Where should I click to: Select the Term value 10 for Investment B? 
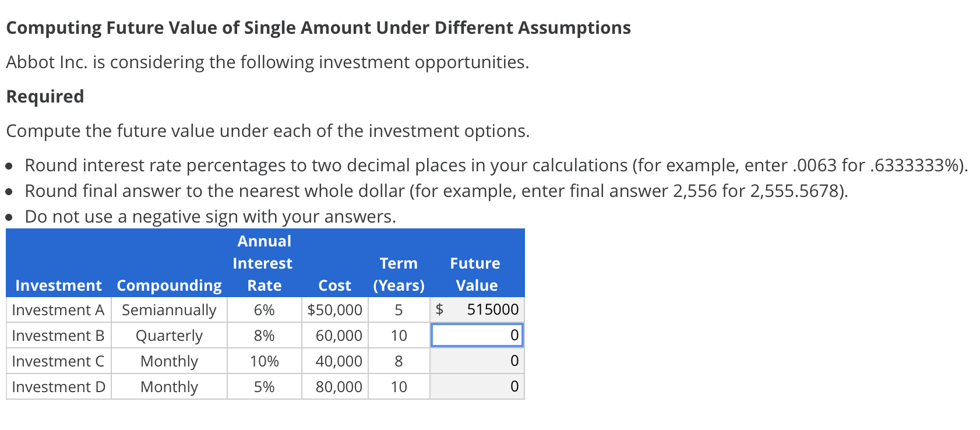(398, 335)
